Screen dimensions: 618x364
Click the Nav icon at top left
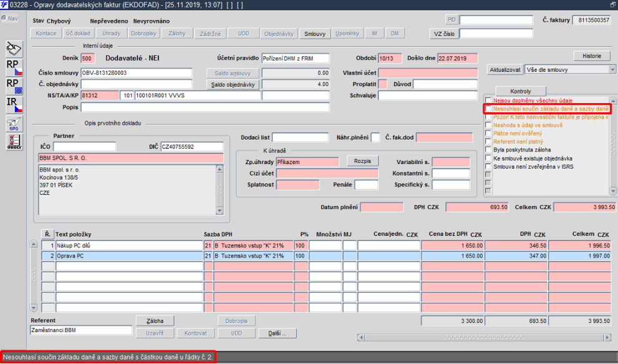[9, 18]
